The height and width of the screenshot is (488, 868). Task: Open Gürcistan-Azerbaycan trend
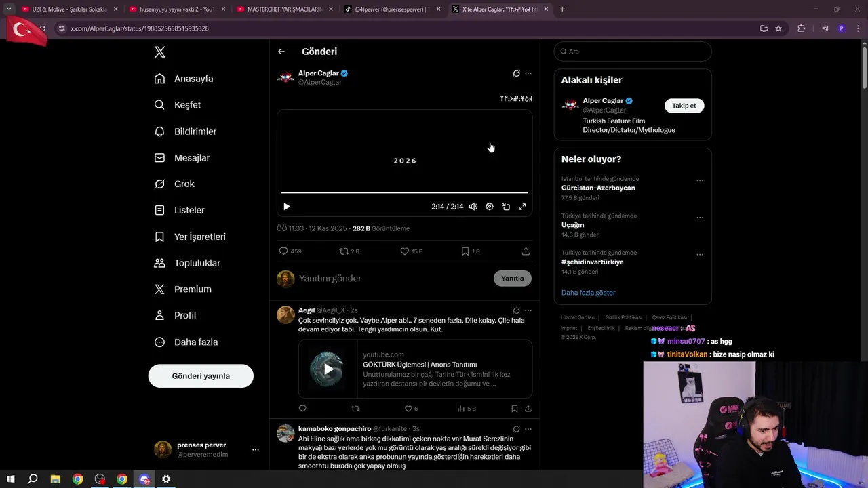click(x=598, y=188)
